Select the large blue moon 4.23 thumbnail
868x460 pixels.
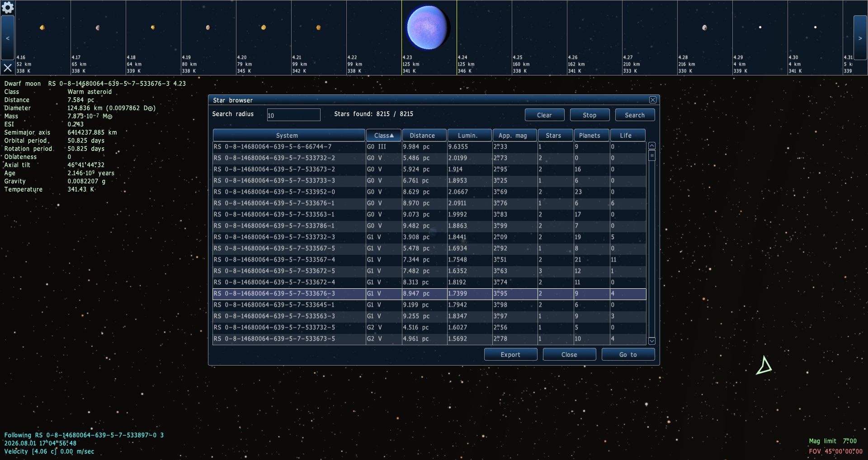pos(429,28)
